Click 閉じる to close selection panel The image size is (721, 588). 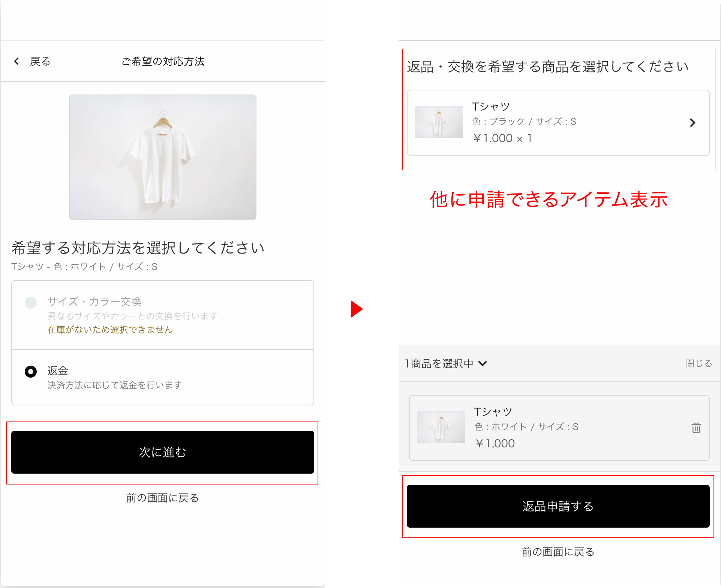699,363
